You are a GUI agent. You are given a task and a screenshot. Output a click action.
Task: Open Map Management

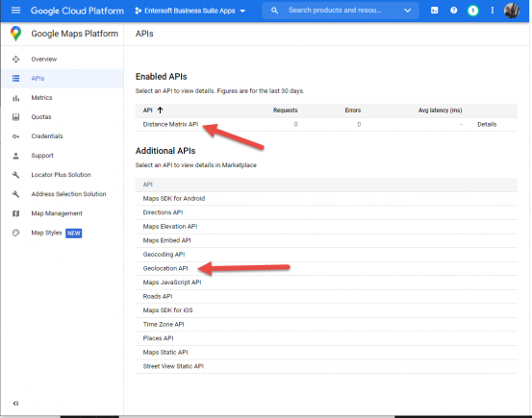click(57, 213)
